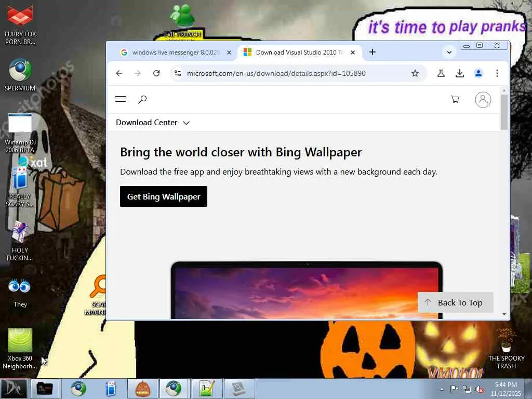The width and height of the screenshot is (532, 399).
Task: Open the Chrome Labs flask icon
Action: click(441, 73)
